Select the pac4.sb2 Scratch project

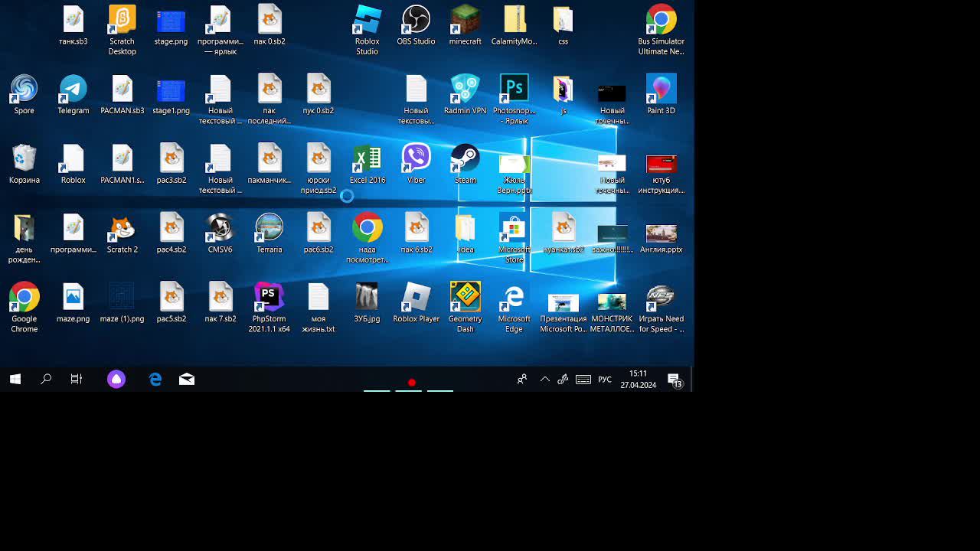[x=171, y=233]
